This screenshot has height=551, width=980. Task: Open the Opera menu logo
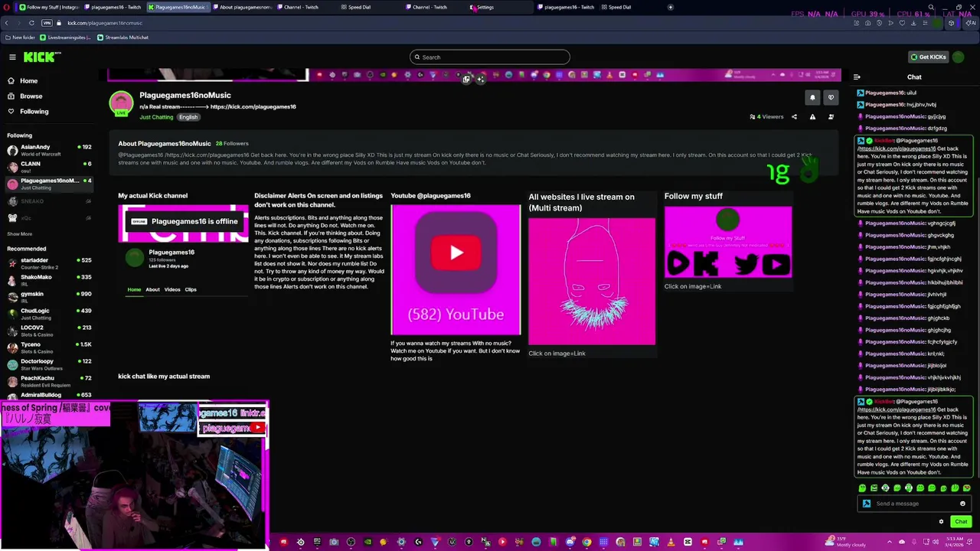pos(8,7)
